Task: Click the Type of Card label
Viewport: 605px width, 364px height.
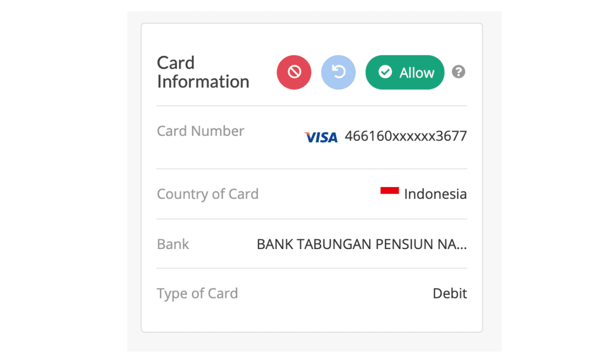Action: tap(197, 293)
